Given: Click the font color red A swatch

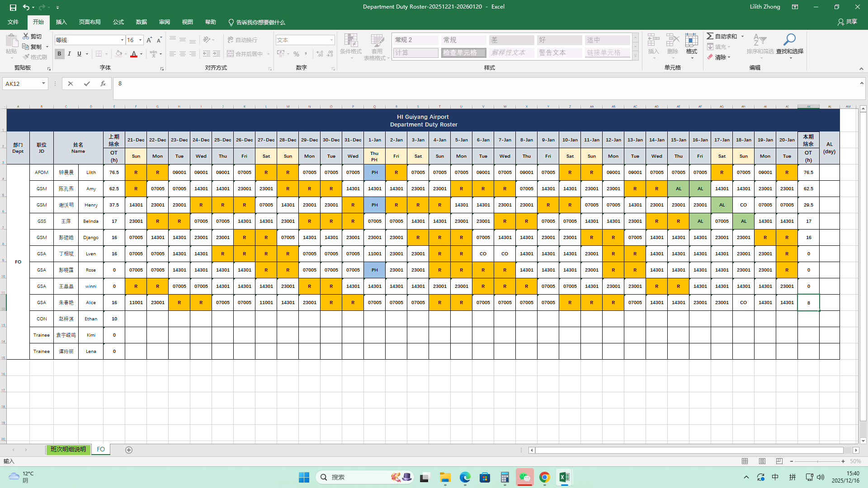Looking at the screenshot, I should pos(134,54).
